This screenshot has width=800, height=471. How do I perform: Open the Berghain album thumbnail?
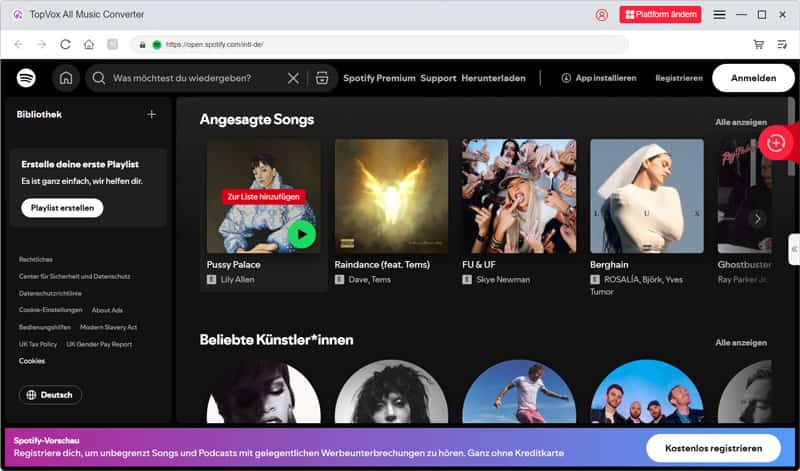(646, 196)
